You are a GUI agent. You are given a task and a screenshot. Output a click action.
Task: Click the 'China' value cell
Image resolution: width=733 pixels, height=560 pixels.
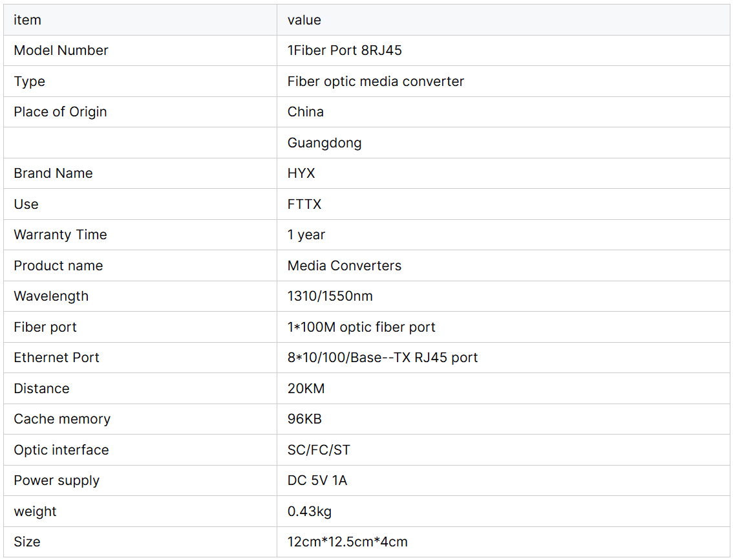(x=305, y=112)
